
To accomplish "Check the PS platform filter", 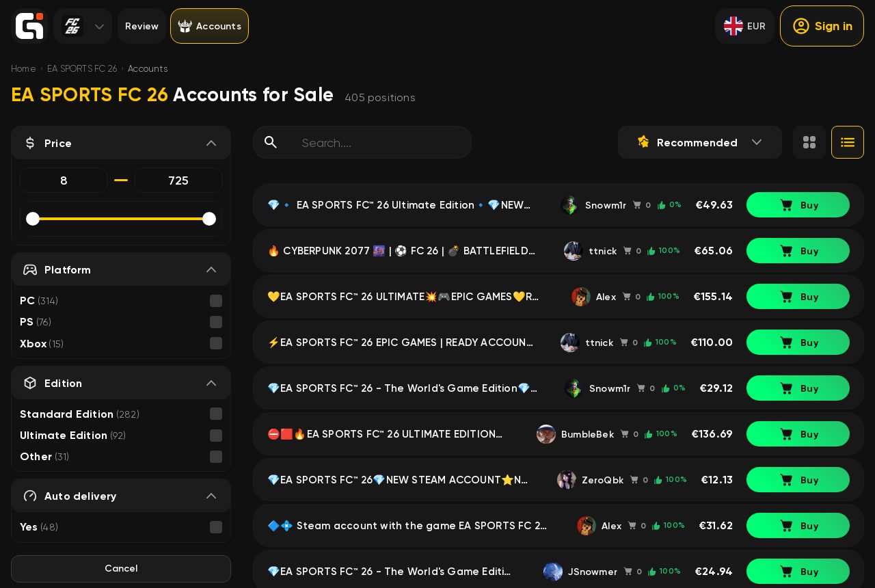I will 216,322.
